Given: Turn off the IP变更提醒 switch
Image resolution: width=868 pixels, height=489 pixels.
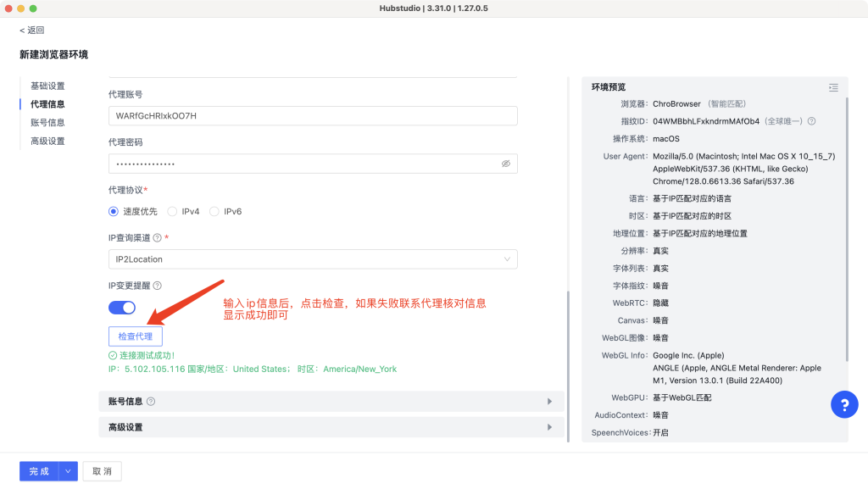Looking at the screenshot, I should (122, 308).
